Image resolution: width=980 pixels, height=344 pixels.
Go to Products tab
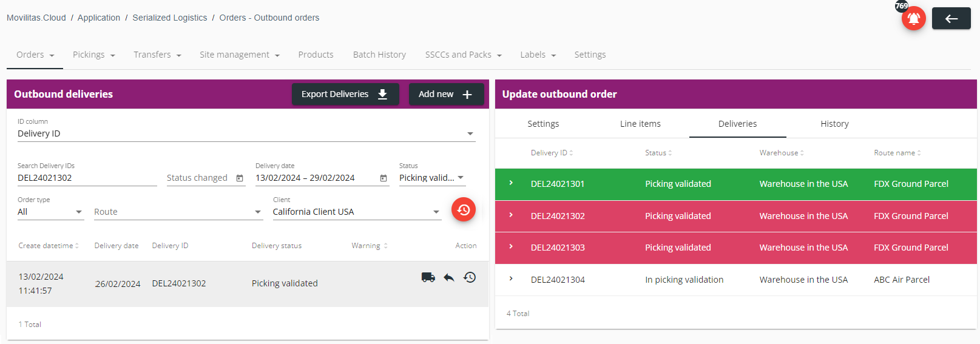pyautogui.click(x=316, y=55)
